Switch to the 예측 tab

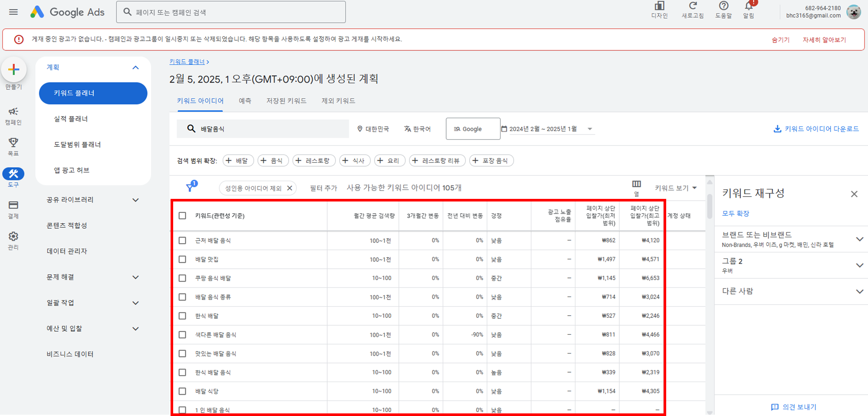(x=245, y=100)
